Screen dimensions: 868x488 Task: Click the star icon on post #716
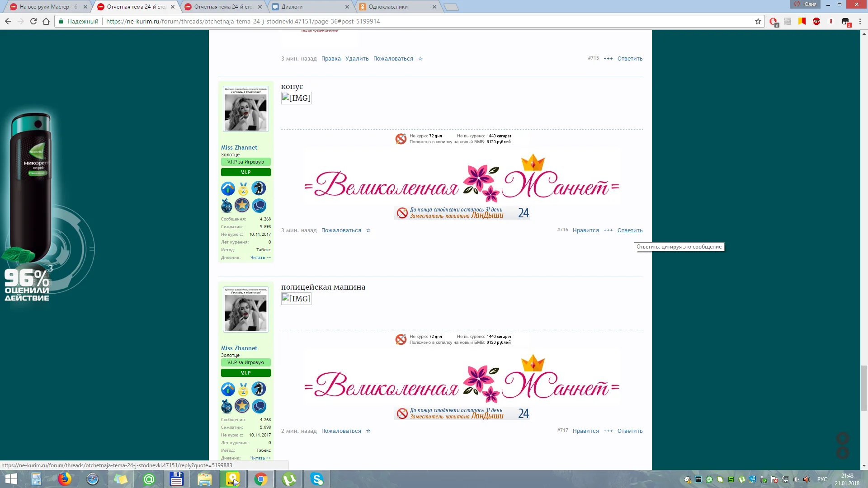(368, 230)
